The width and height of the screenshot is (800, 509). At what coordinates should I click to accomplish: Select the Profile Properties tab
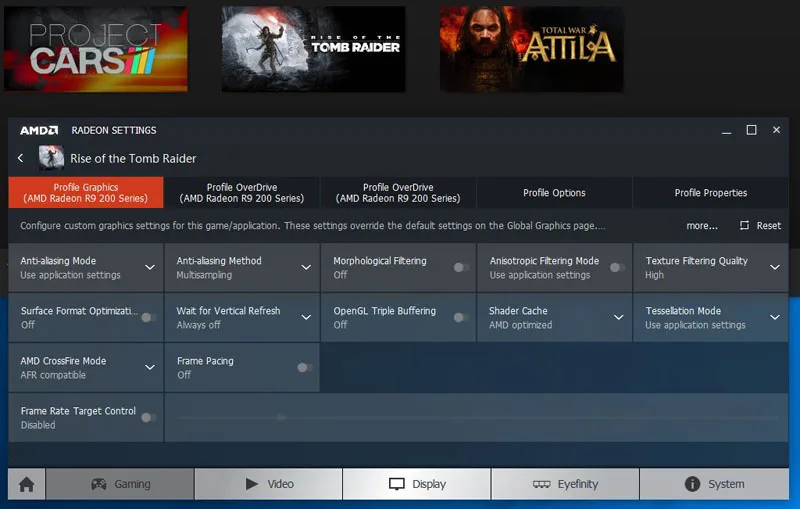pyautogui.click(x=710, y=193)
